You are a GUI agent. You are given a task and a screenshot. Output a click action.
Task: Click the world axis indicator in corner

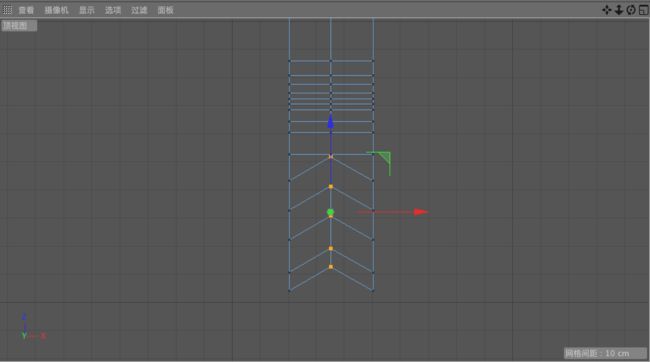(x=32, y=327)
